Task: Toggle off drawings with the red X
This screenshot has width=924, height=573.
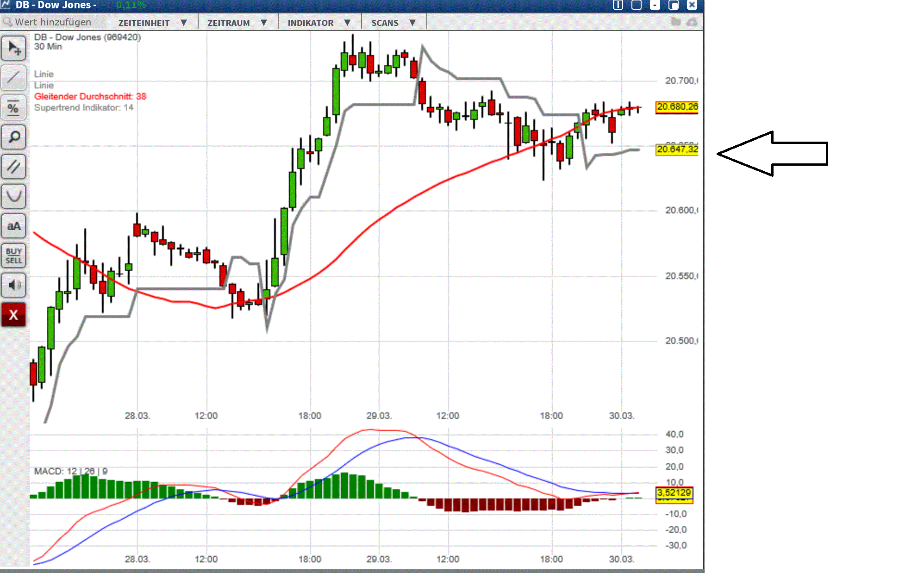Action: pos(13,315)
